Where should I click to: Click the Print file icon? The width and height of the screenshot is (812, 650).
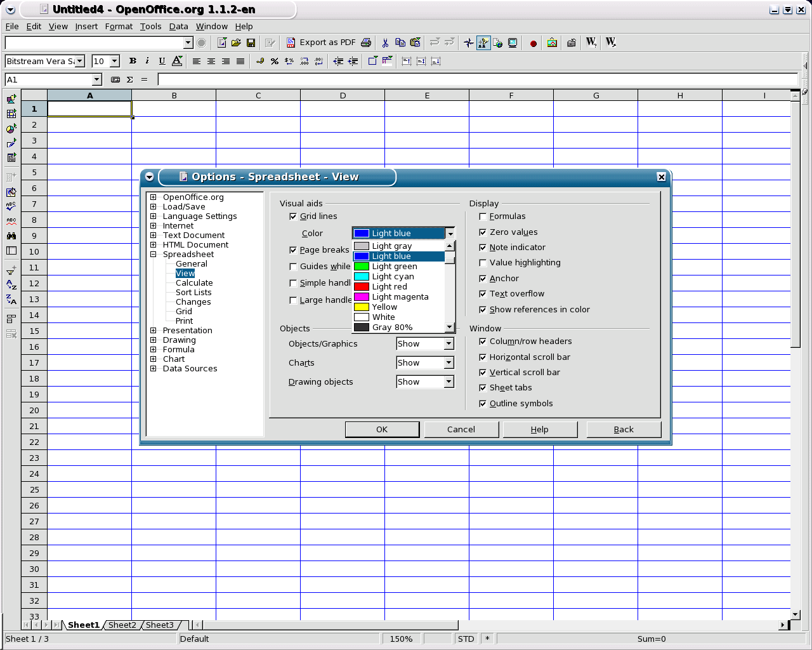(366, 43)
